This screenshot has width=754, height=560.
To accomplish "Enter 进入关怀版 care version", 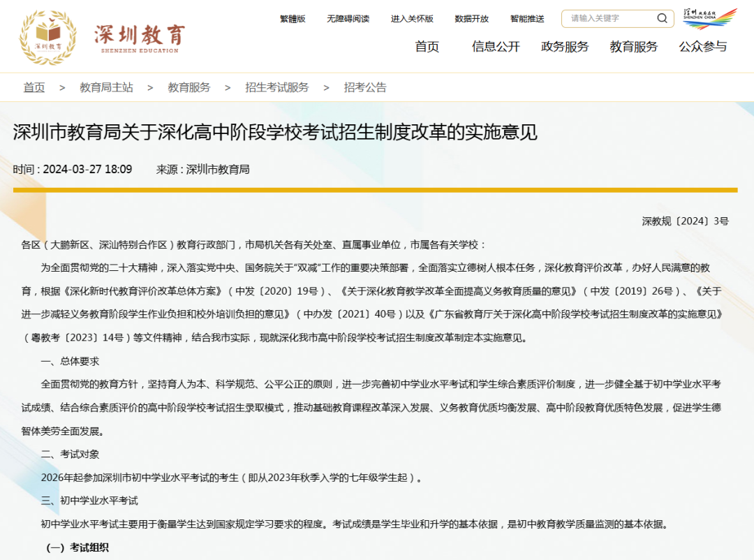I will point(412,19).
